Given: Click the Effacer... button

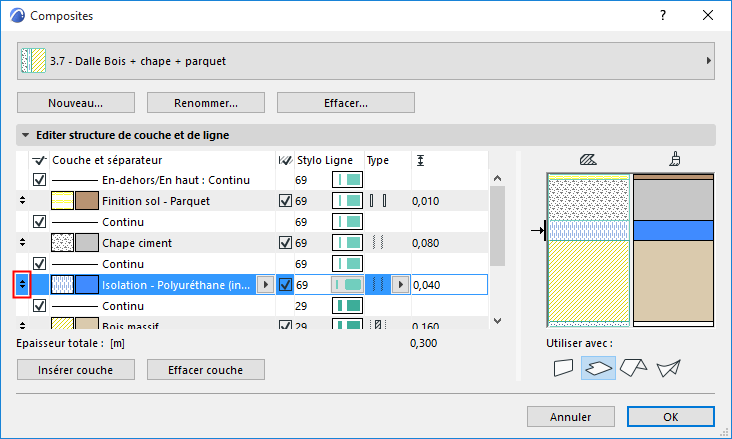Looking at the screenshot, I should point(346,103).
